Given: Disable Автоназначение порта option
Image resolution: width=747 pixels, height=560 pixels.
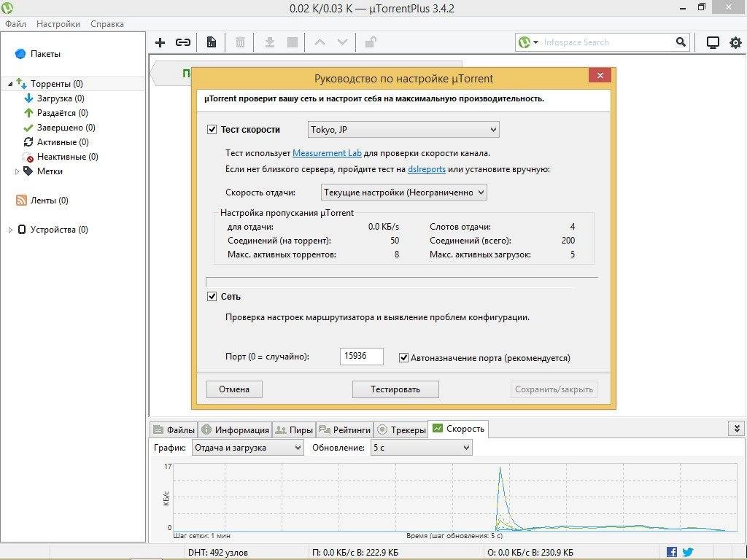Looking at the screenshot, I should [403, 357].
